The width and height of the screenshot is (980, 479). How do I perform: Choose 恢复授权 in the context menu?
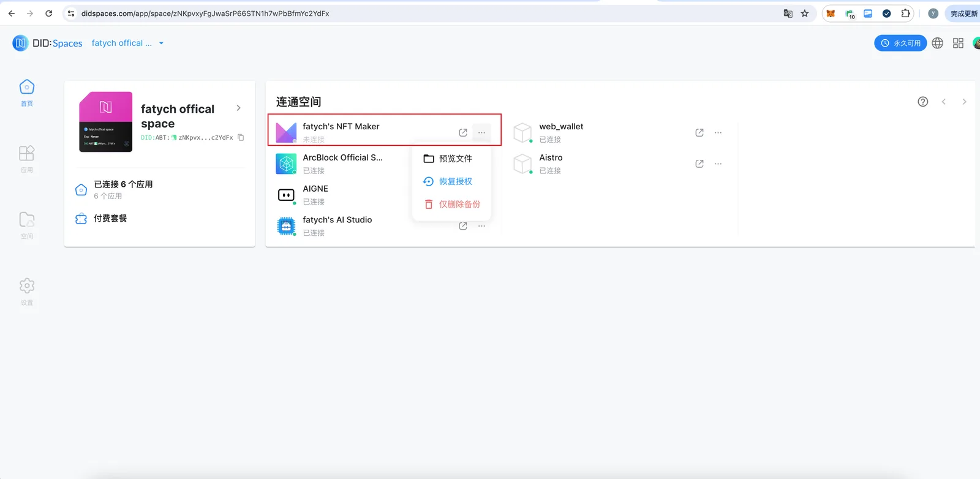coord(452,181)
